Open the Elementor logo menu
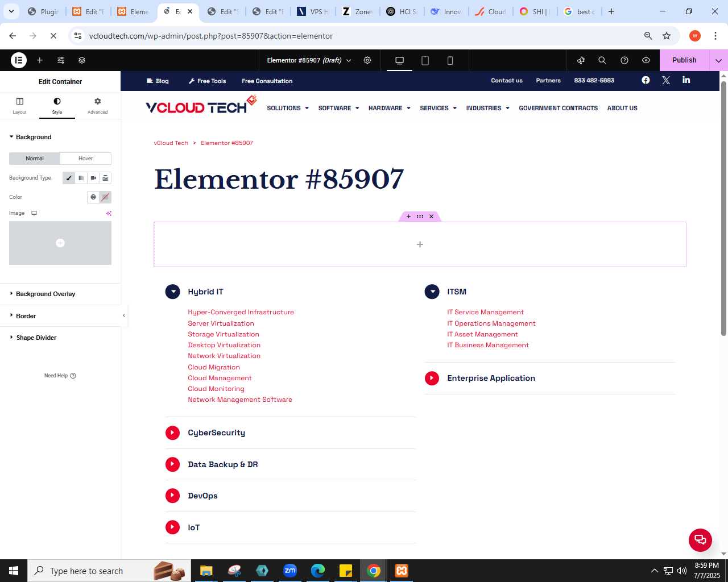 [19, 60]
